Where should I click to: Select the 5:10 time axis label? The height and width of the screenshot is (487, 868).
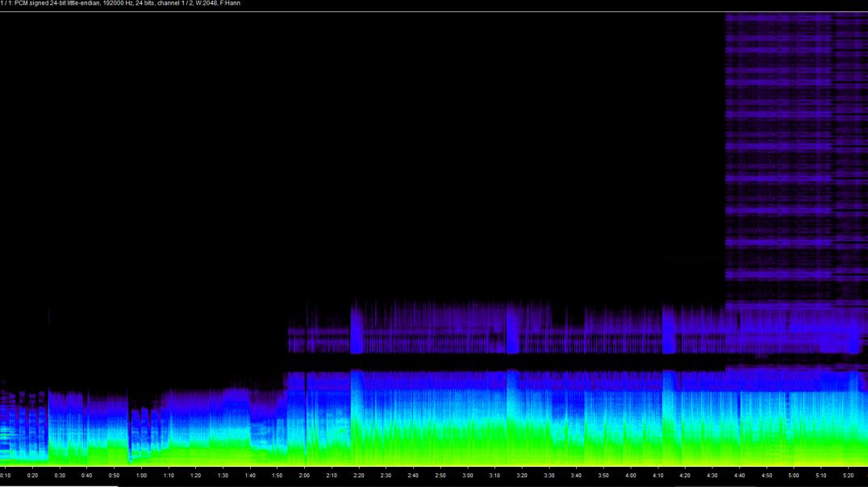coord(820,476)
